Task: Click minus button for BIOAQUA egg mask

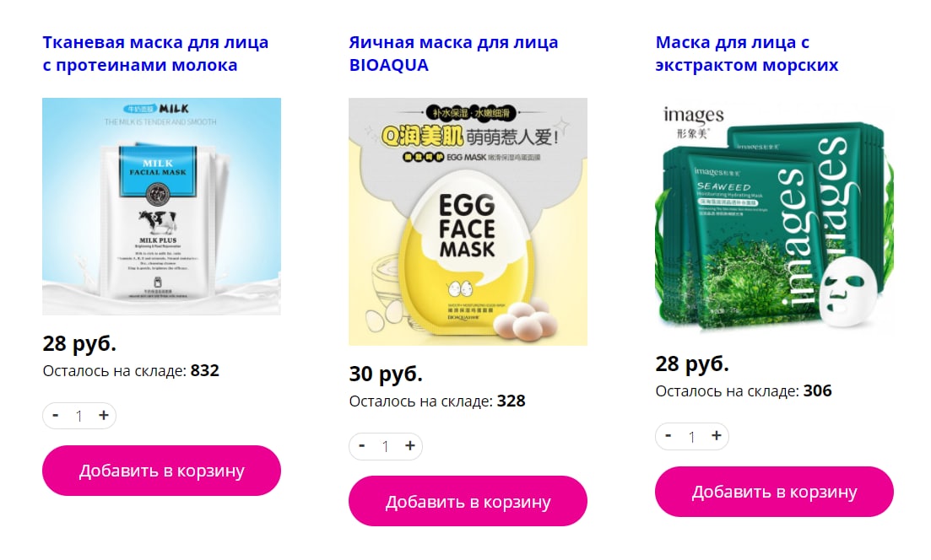Action: (x=361, y=446)
